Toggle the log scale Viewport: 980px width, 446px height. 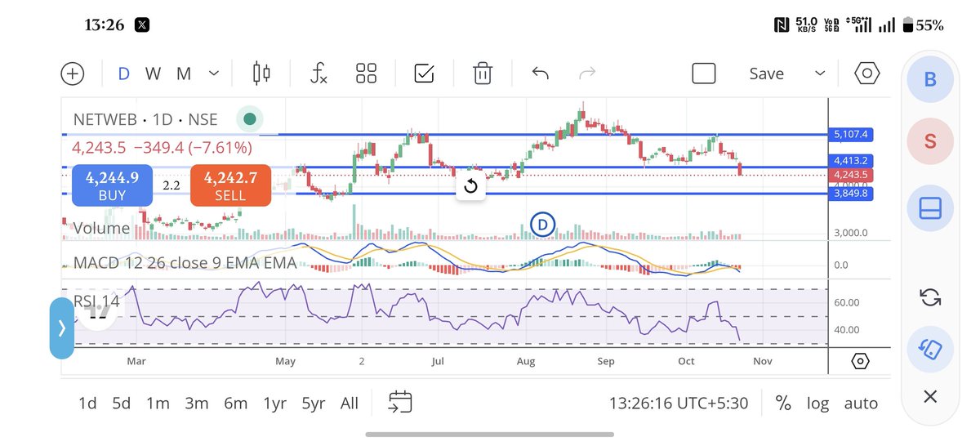(817, 403)
